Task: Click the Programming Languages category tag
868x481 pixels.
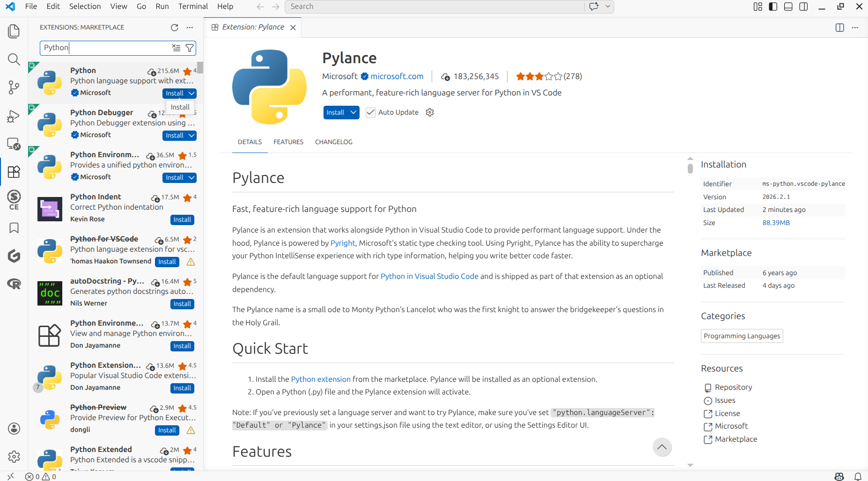Action: point(742,336)
